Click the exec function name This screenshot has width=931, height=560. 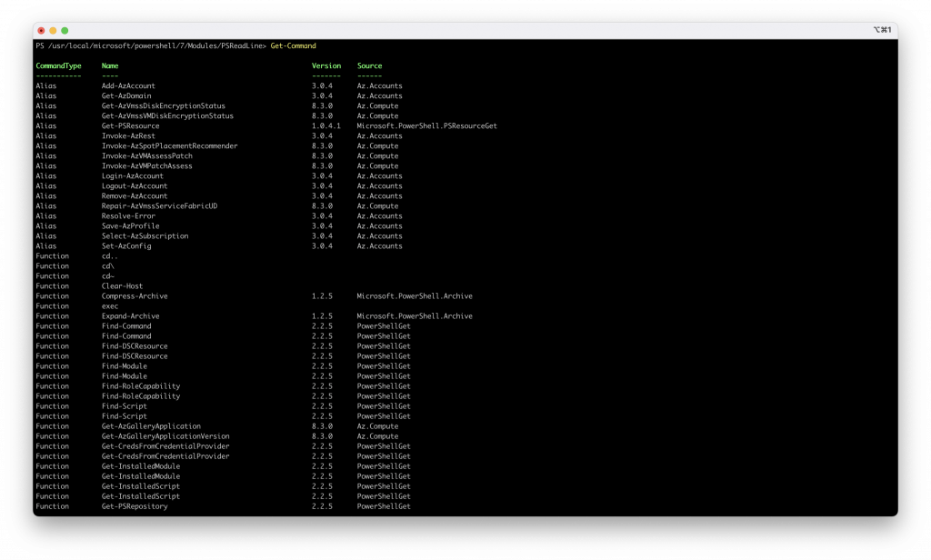(110, 306)
